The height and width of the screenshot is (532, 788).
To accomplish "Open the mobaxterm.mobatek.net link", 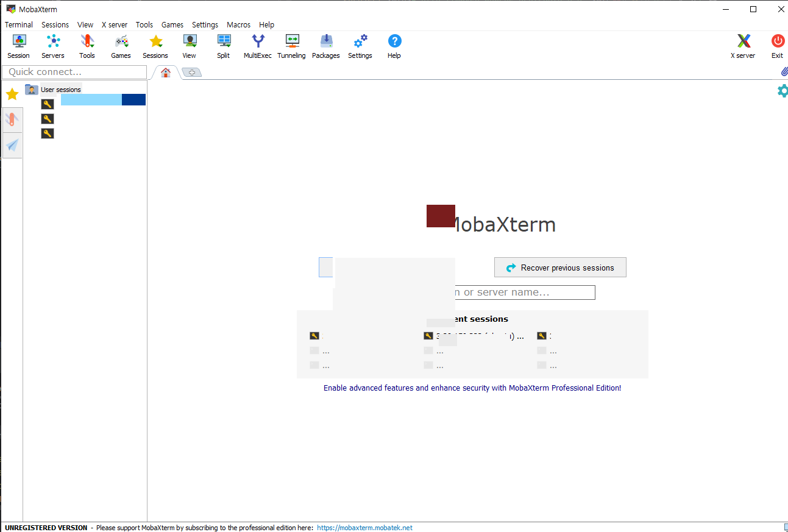I will (364, 528).
